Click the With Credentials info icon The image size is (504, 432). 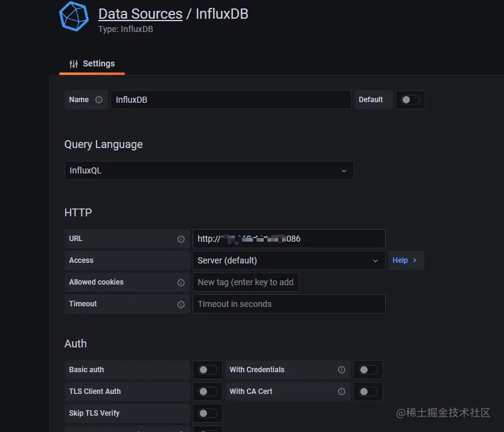pyautogui.click(x=342, y=370)
